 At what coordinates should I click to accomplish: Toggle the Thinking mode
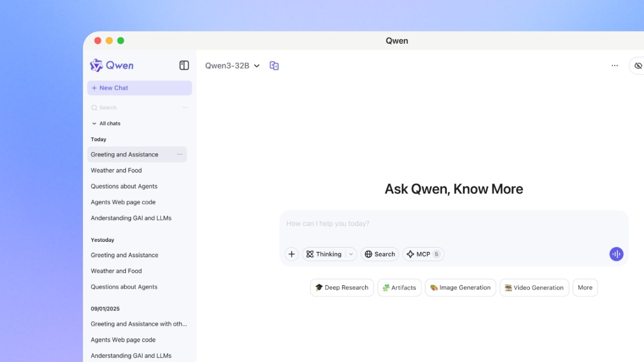point(324,254)
